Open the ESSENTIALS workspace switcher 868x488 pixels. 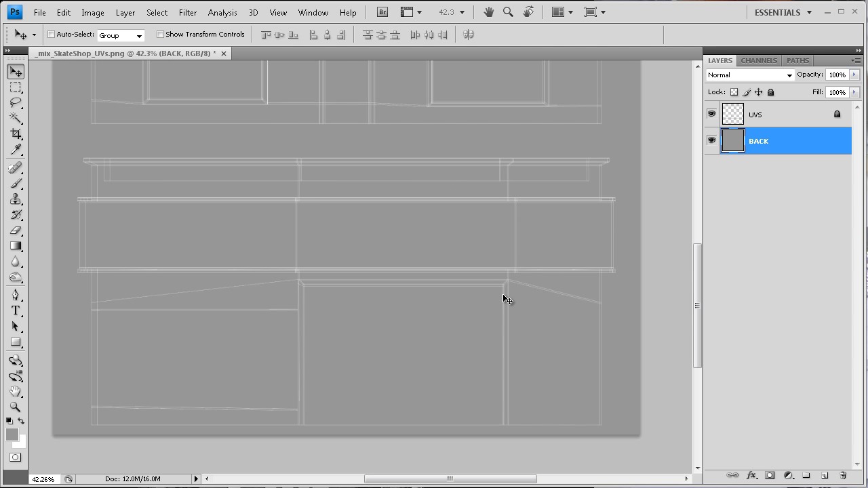pos(783,12)
